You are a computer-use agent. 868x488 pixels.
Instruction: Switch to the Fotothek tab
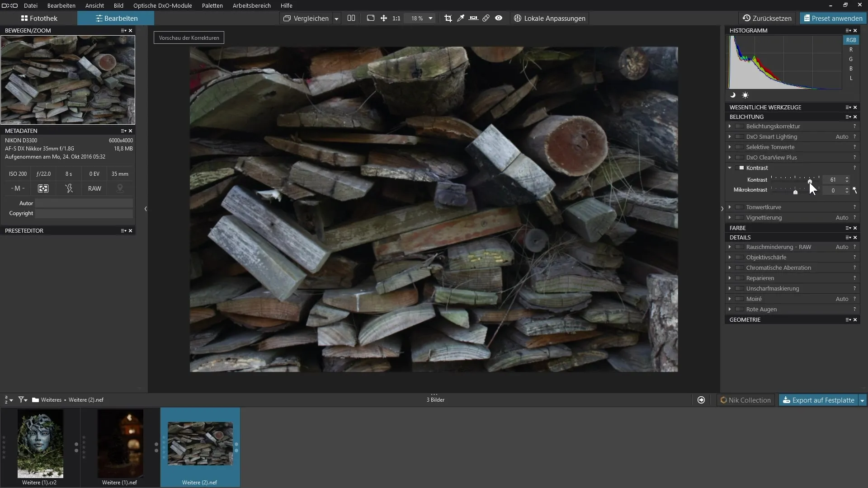point(39,19)
